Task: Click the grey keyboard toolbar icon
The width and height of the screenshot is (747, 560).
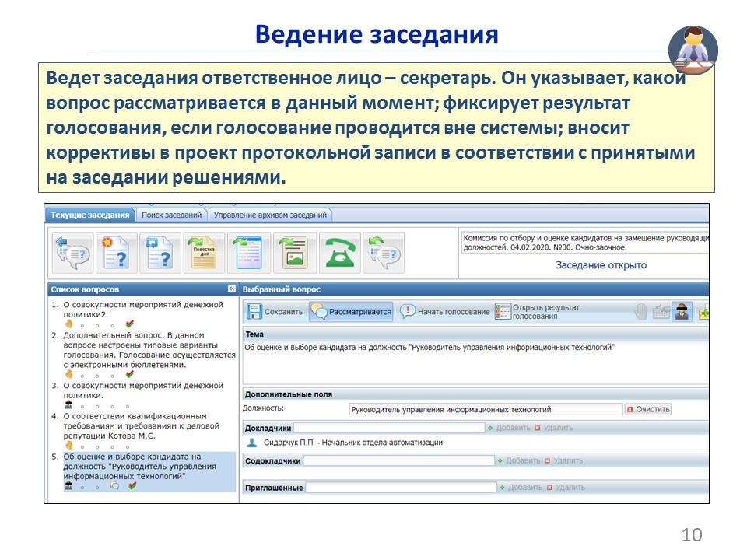Action: click(661, 312)
